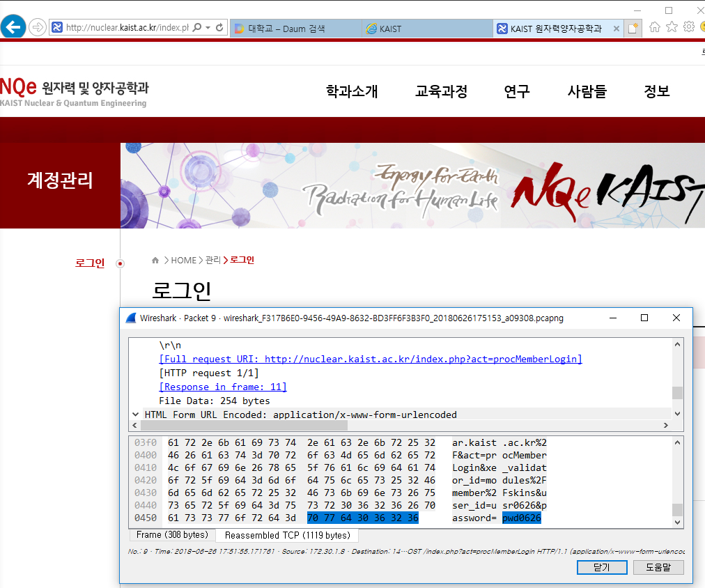Switch to the Daum 검색 tab
The height and width of the screenshot is (588, 705).
coord(295,29)
